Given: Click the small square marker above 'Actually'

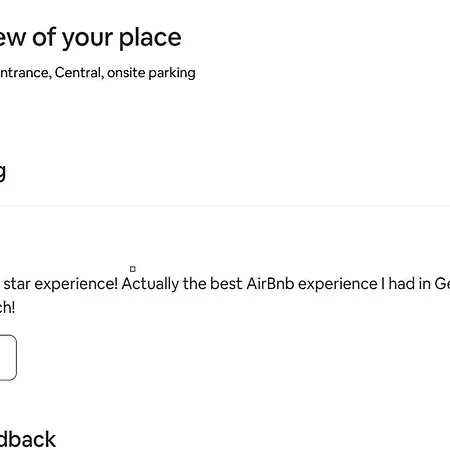Looking at the screenshot, I should 133,269.
